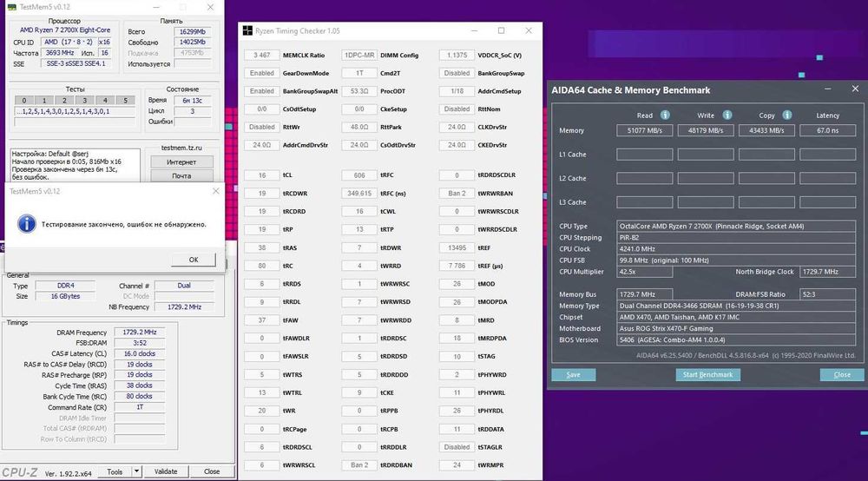Click TestMem5 Всего 16299Mb value
Image resolution: width=868 pixels, height=481 pixels.
[x=192, y=31]
